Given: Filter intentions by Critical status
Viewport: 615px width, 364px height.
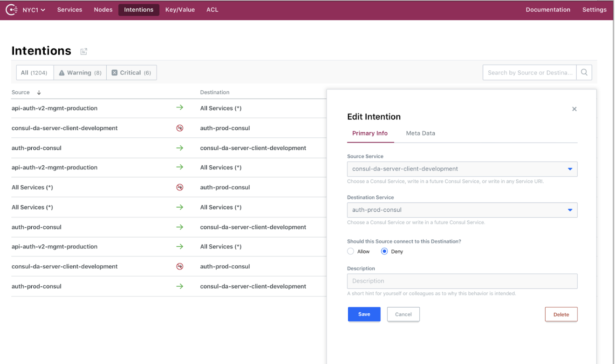Looking at the screenshot, I should tap(131, 73).
